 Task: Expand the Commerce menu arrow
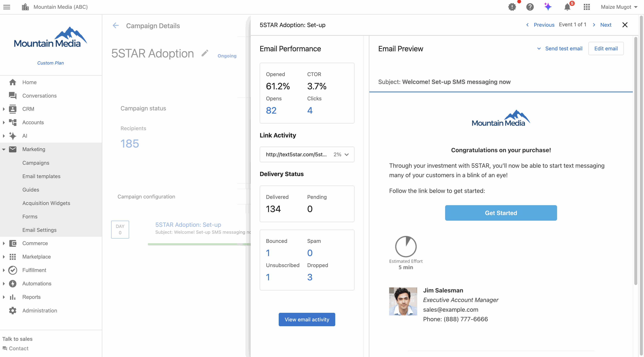tap(4, 243)
